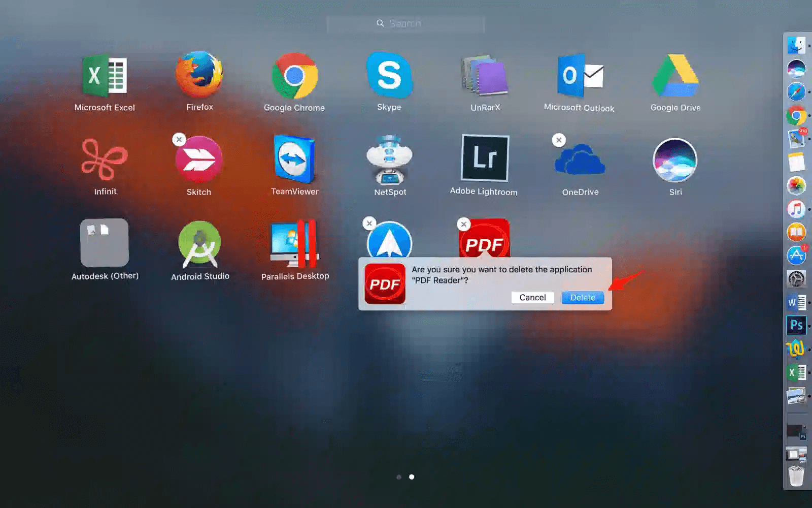Image resolution: width=812 pixels, height=508 pixels.
Task: Open Chrome from the Dock
Action: [796, 115]
